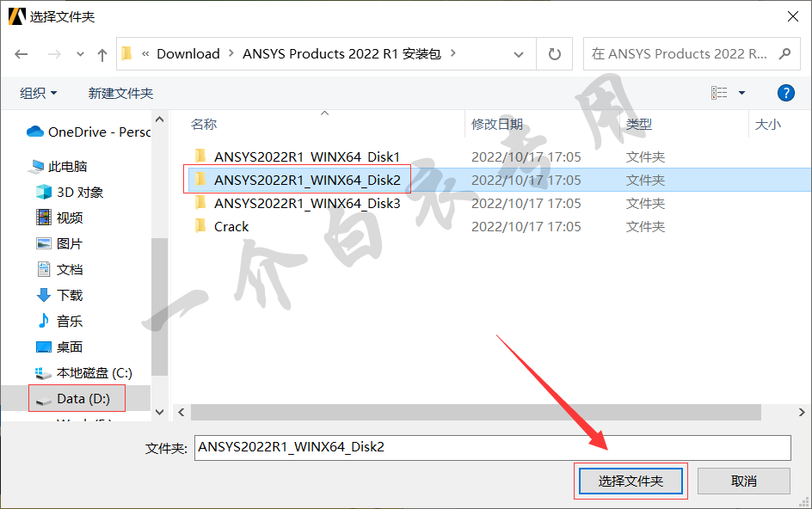Open 本地磁盘 (C:) in the sidebar
Screen dimensions: 812x509
[x=83, y=373]
